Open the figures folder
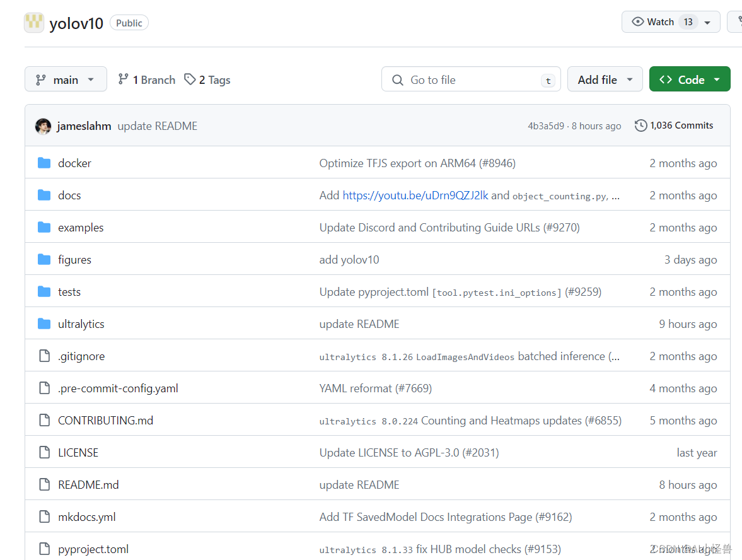The width and height of the screenshot is (742, 560). pos(74,259)
